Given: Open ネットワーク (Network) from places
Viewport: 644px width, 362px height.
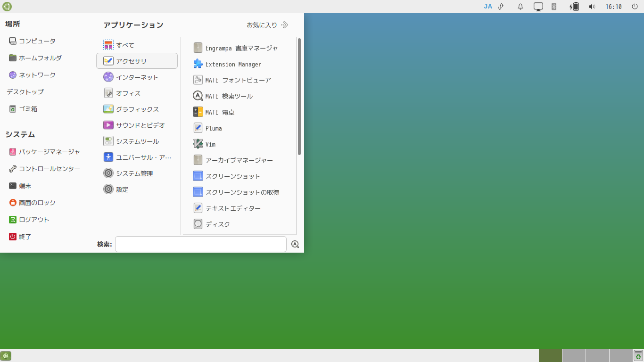Looking at the screenshot, I should tap(32, 75).
